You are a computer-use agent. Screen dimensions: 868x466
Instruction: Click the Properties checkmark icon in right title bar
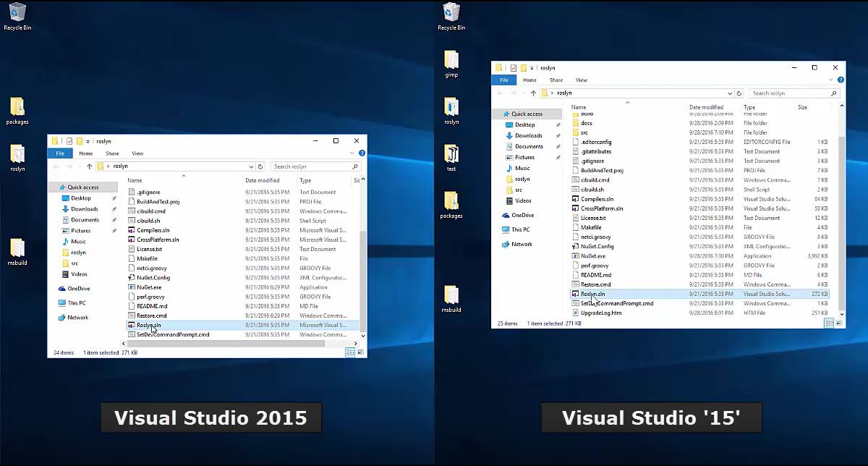coord(514,68)
